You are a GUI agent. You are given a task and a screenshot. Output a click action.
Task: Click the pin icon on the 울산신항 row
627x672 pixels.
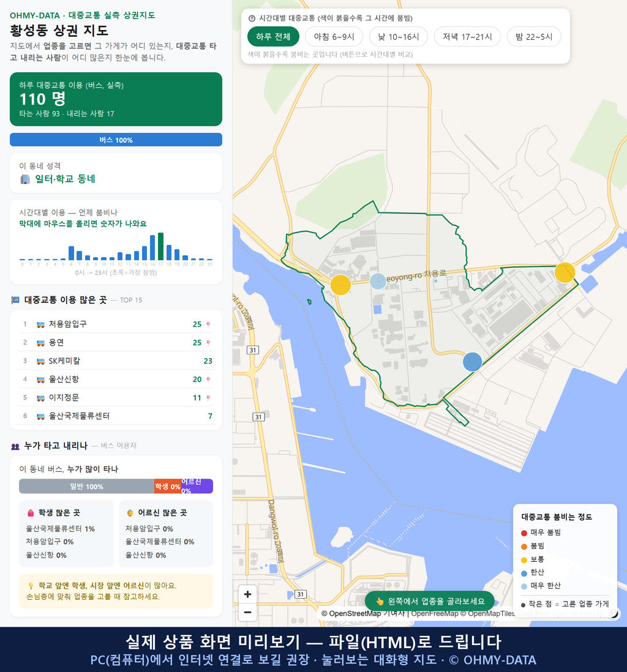tap(208, 379)
